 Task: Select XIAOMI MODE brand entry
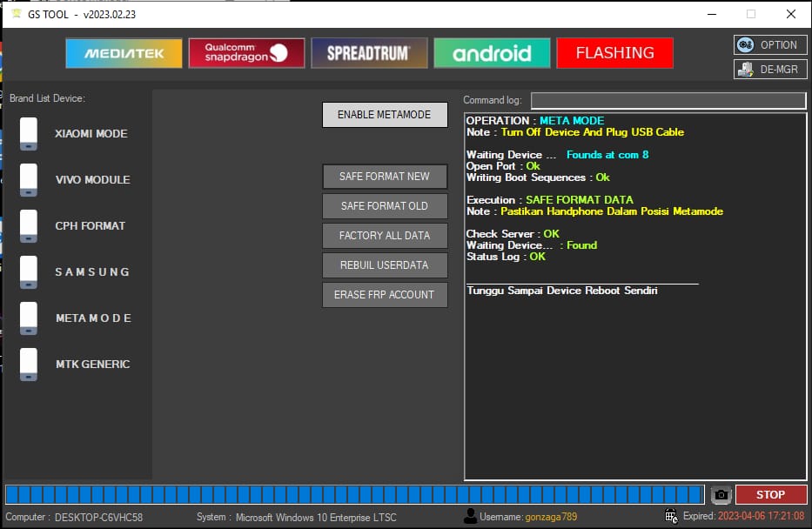91,133
